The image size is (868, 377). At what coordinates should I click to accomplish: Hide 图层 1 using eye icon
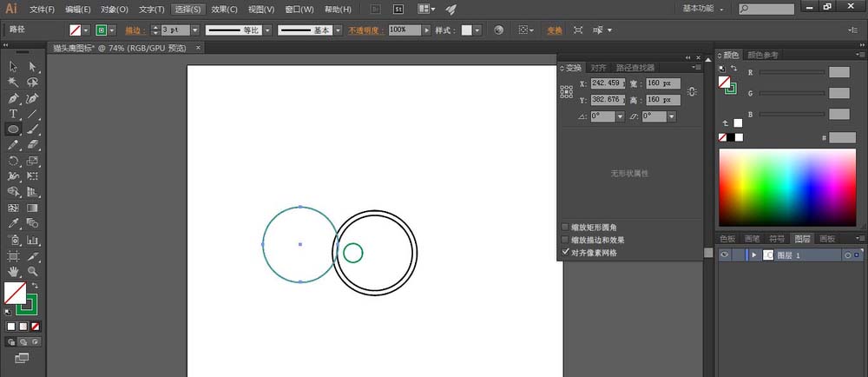[724, 255]
